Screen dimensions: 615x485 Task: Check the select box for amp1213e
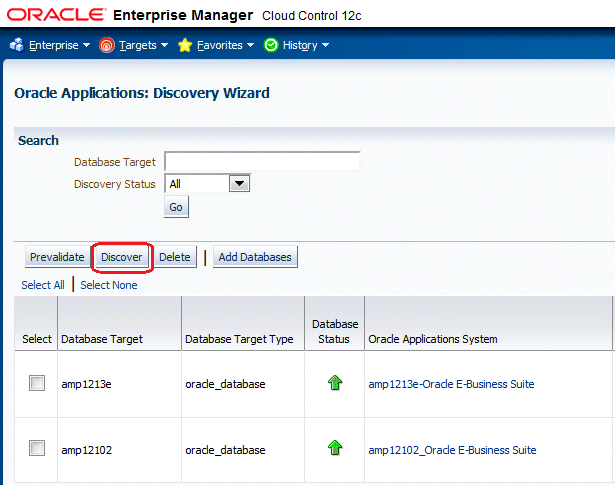point(37,383)
